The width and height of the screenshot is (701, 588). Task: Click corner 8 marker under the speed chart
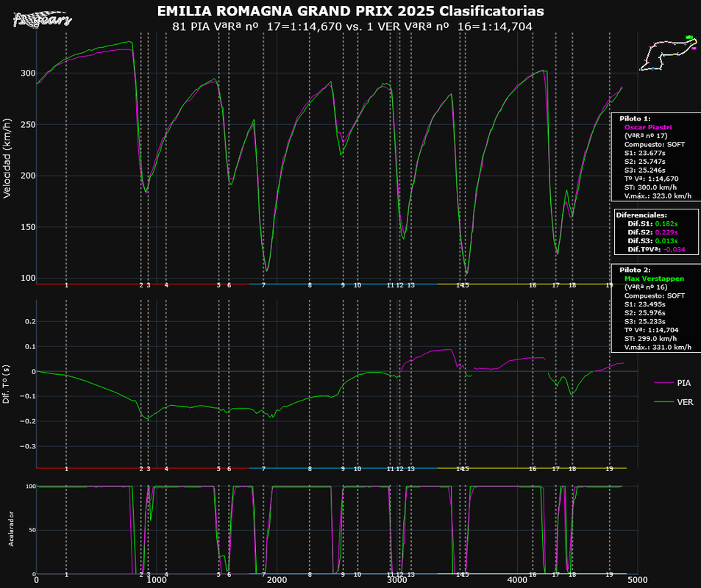(310, 285)
